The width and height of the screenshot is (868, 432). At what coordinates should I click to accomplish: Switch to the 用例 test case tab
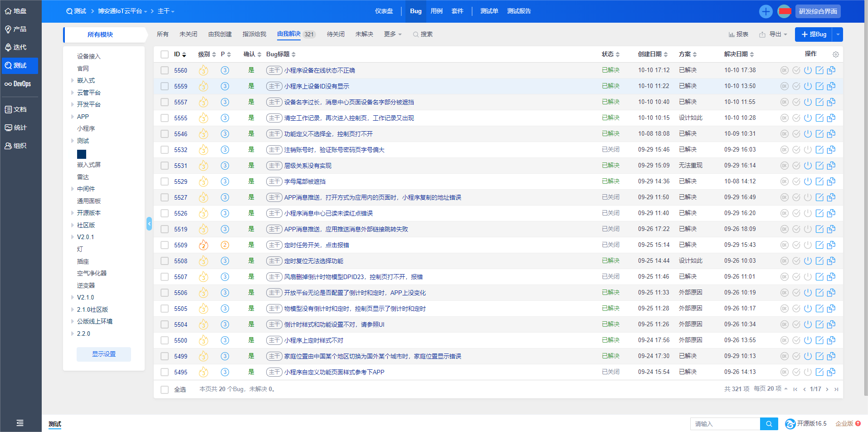click(x=436, y=11)
